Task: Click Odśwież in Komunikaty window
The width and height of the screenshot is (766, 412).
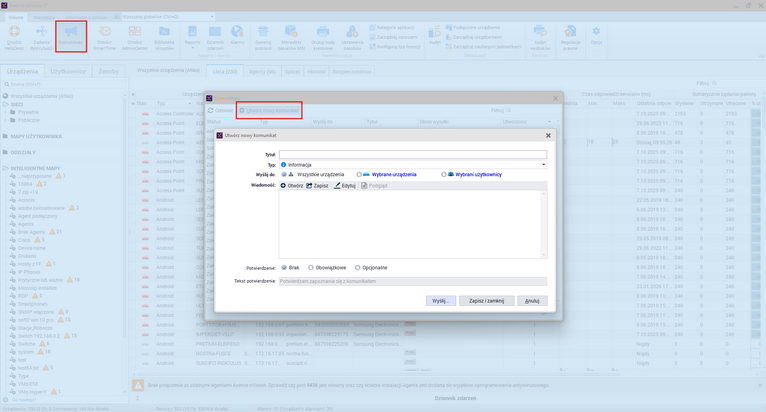Action: 220,110
